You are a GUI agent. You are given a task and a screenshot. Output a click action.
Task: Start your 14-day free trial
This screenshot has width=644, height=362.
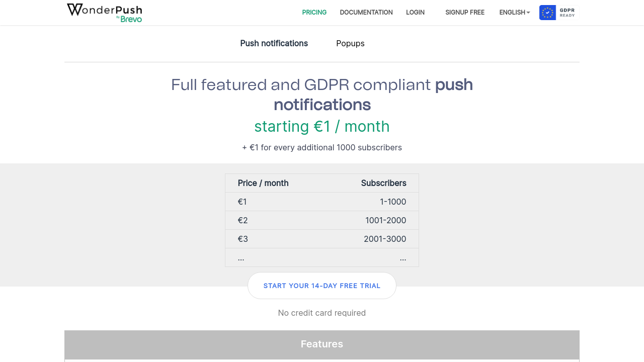322,286
